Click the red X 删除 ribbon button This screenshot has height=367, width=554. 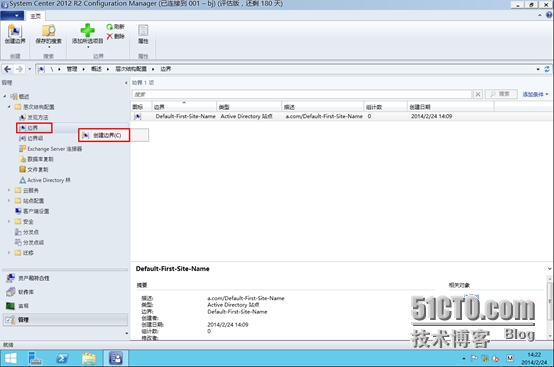(116, 36)
